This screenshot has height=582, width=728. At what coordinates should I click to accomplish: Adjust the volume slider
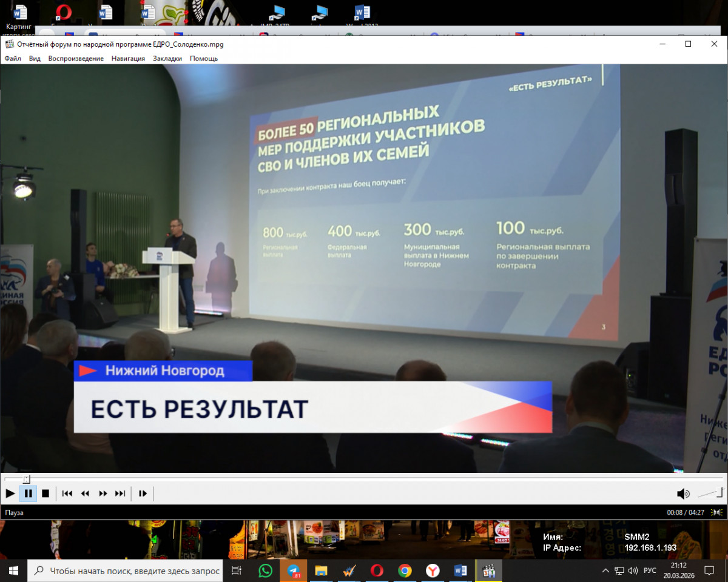pos(710,493)
